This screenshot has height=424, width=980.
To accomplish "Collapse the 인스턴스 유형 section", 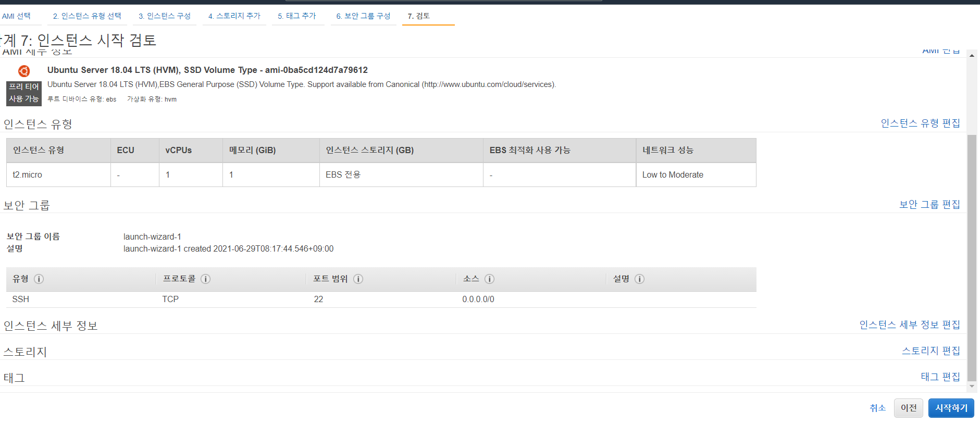I will [38, 124].
